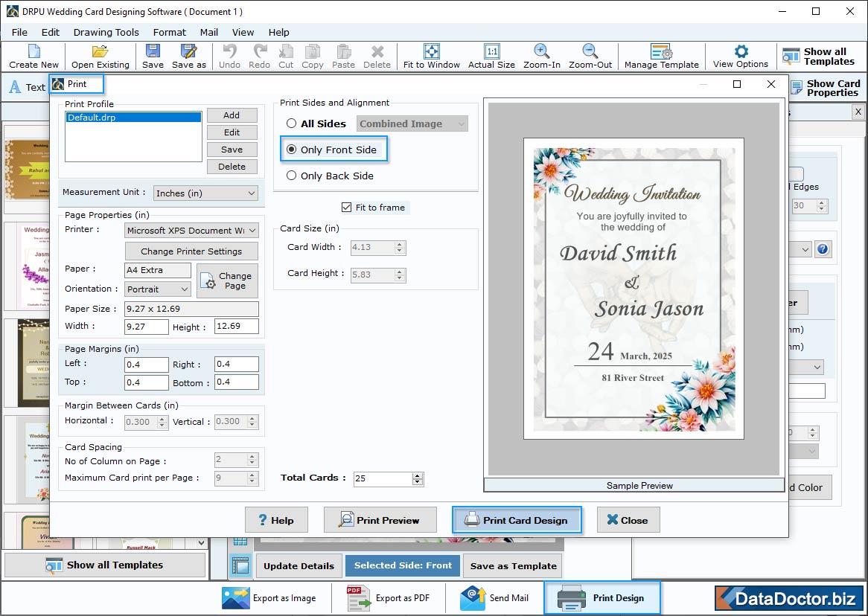The width and height of the screenshot is (868, 616).
Task: Click the Print Card Design button
Action: [x=517, y=520]
